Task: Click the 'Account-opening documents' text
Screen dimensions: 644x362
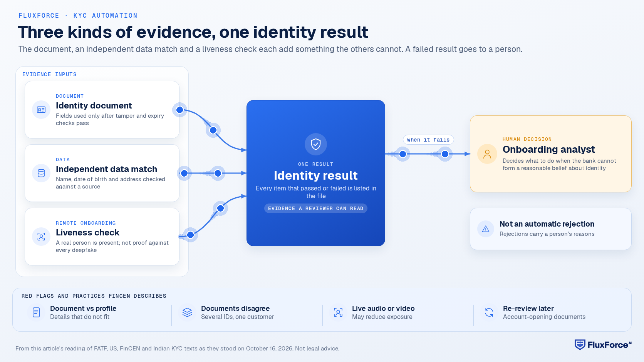Action: click(x=544, y=317)
